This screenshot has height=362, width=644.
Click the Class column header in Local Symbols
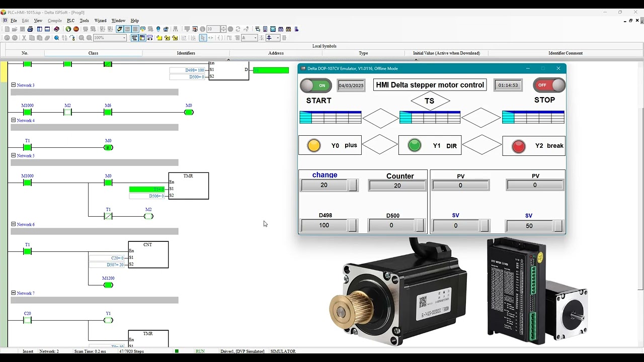click(93, 53)
